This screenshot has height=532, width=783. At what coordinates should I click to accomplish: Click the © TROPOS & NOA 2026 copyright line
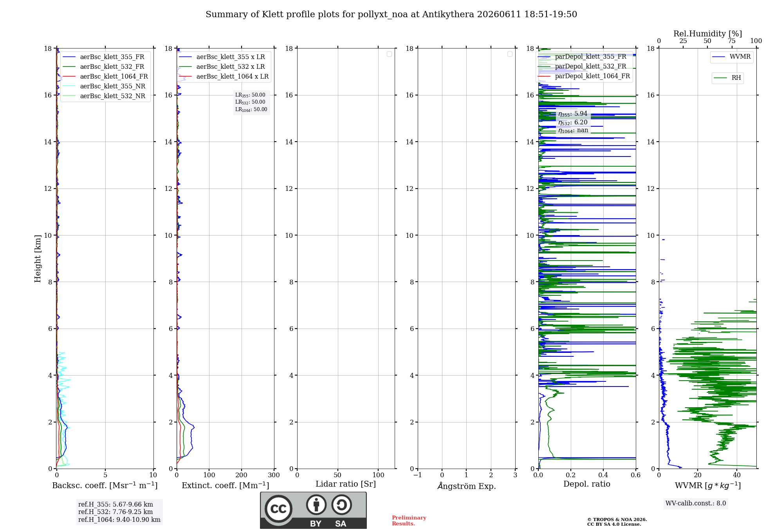pyautogui.click(x=617, y=519)
